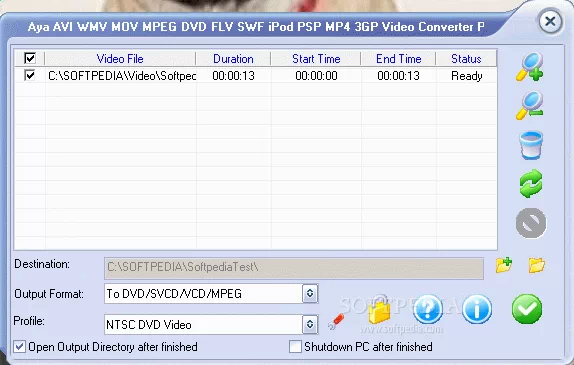Open the Output Format dropdown
The height and width of the screenshot is (365, 574).
tap(310, 293)
